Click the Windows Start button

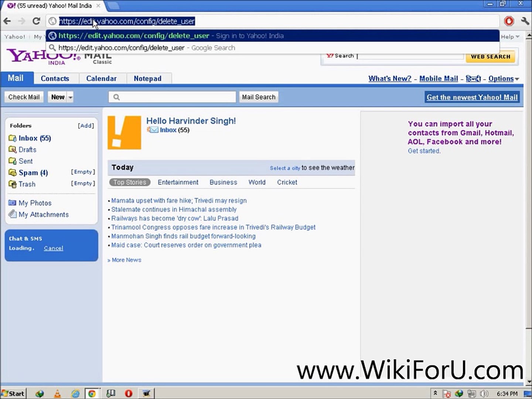point(13,393)
